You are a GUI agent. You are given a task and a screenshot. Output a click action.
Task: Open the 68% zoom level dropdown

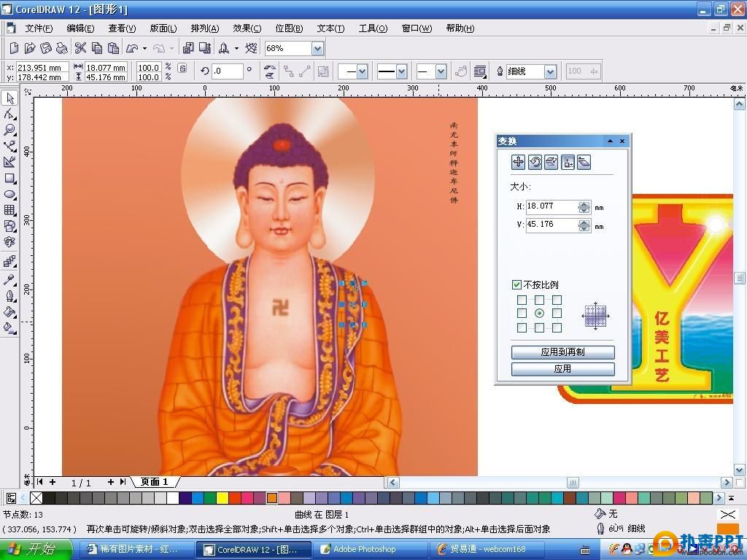point(318,48)
